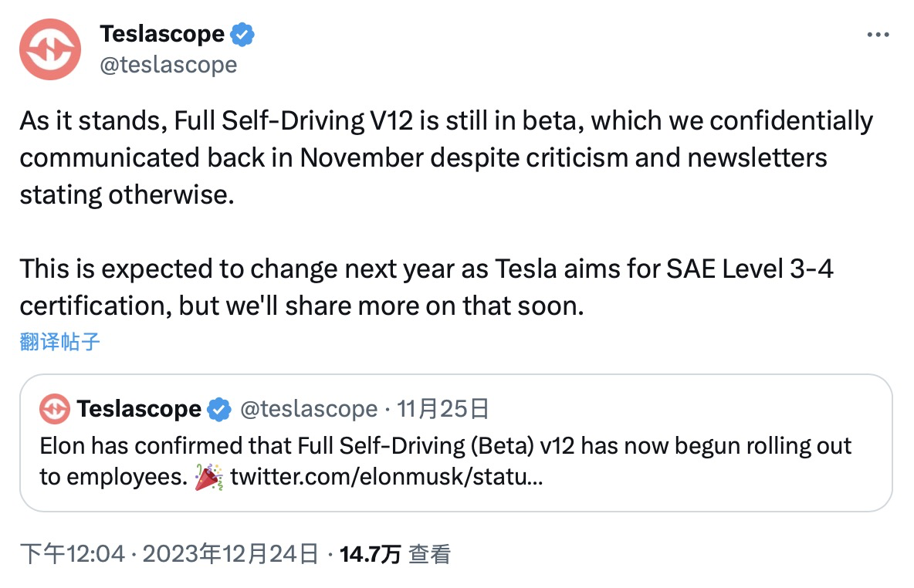Click the 2023年12月24日 post date
Screen dimensions: 914x588
click(230, 553)
